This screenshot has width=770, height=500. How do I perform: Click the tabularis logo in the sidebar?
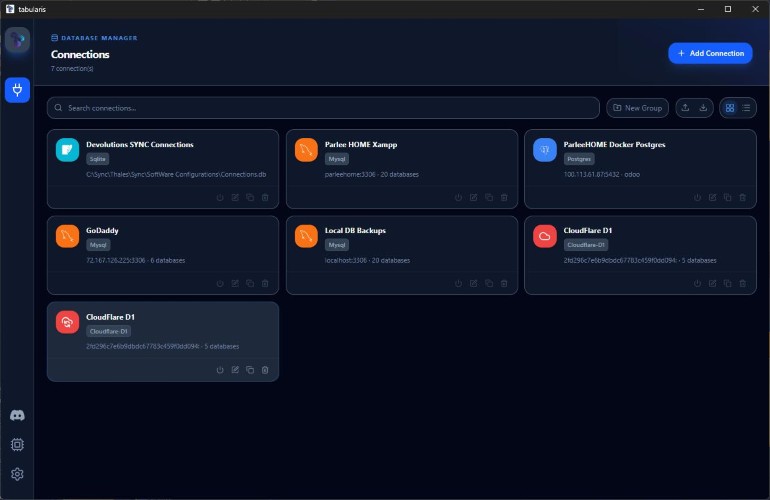click(x=17, y=40)
